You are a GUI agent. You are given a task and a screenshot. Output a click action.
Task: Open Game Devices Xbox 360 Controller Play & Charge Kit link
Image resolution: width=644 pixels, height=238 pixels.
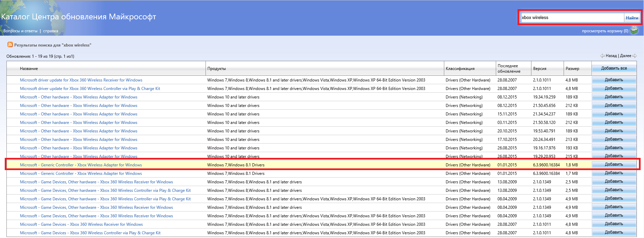[x=90, y=233]
